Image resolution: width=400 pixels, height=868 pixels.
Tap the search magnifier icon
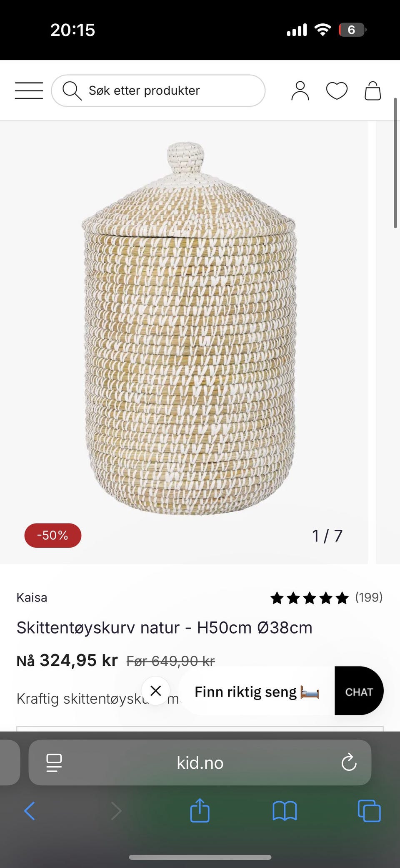[x=72, y=91]
